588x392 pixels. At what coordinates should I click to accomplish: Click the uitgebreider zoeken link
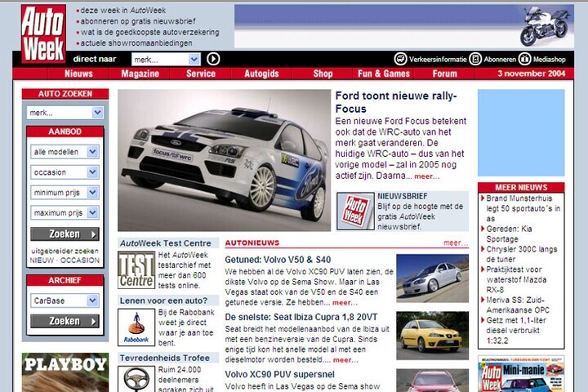click(65, 251)
